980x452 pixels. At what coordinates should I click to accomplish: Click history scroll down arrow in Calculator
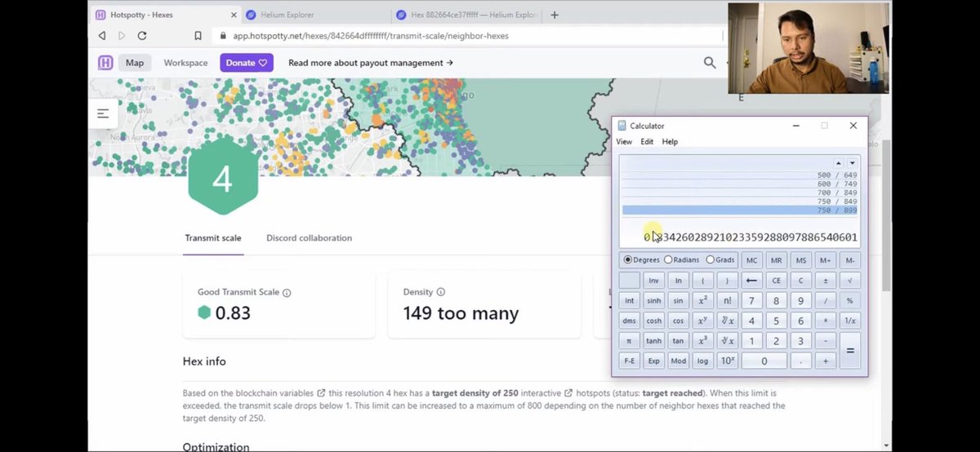852,163
